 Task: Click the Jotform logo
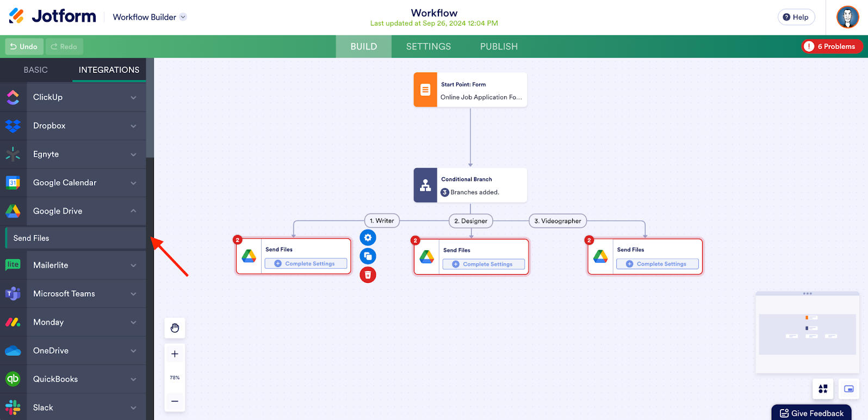pyautogui.click(x=53, y=16)
